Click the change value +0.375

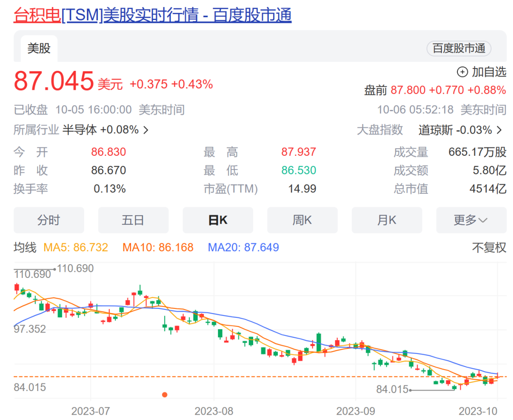coord(149,84)
